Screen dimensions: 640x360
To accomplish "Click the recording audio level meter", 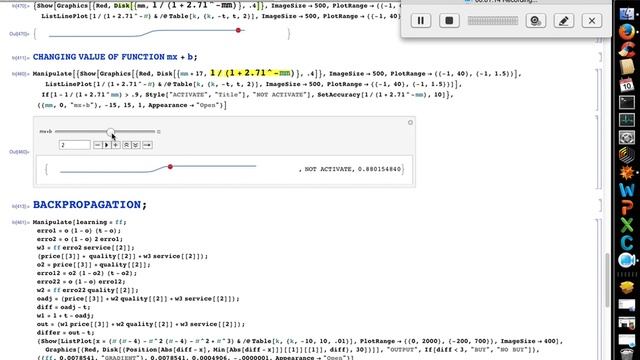I will [493, 20].
